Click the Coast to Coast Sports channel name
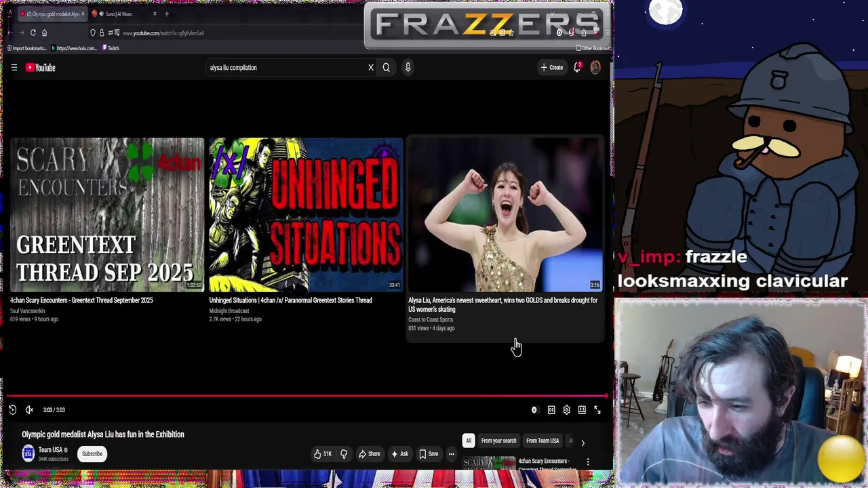The height and width of the screenshot is (488, 868). coord(431,319)
